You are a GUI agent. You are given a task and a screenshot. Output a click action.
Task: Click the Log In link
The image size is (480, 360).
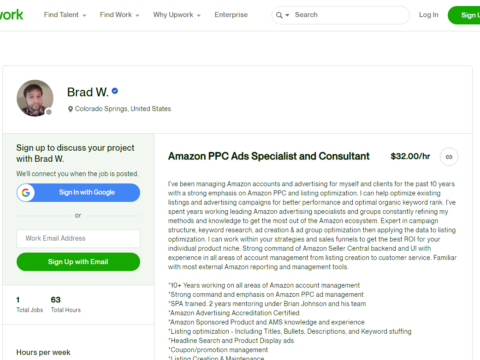click(429, 15)
